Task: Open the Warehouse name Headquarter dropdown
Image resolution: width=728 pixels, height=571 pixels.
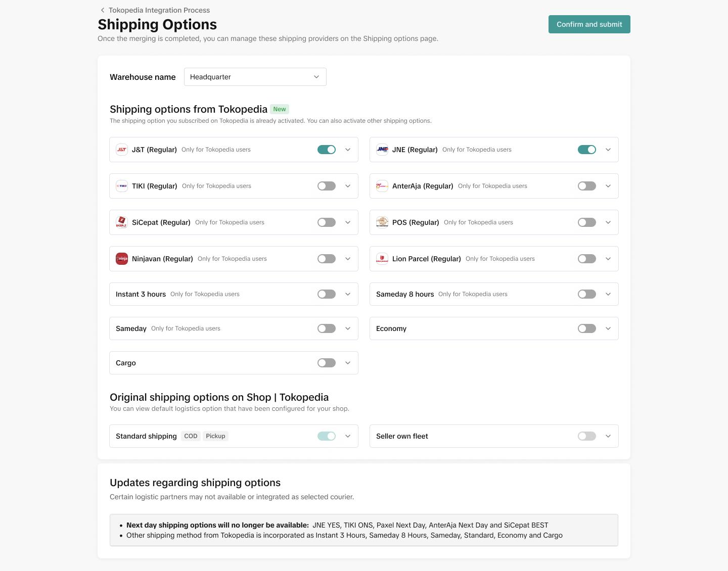Action: pos(255,77)
